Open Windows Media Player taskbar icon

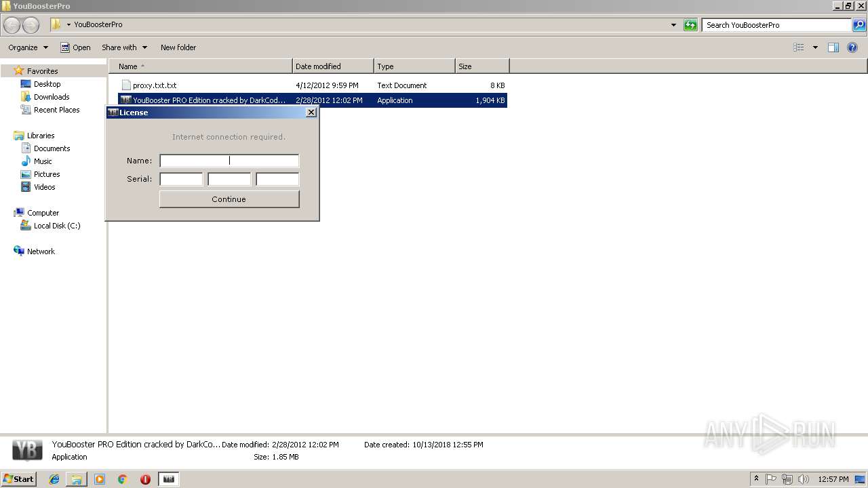(100, 479)
